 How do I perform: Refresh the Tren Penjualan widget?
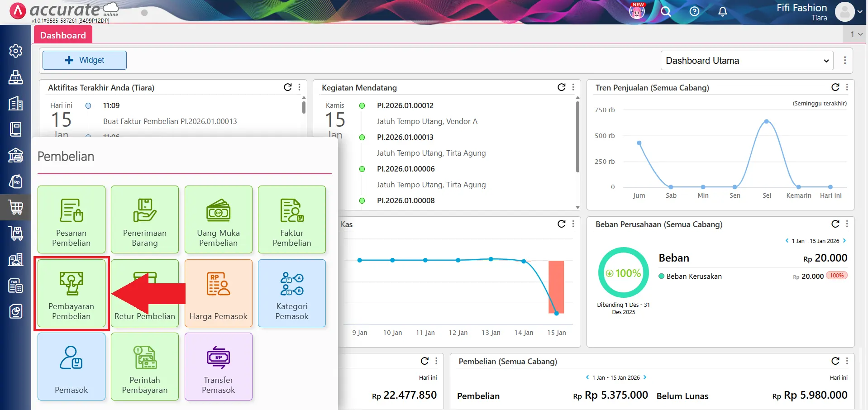click(835, 87)
